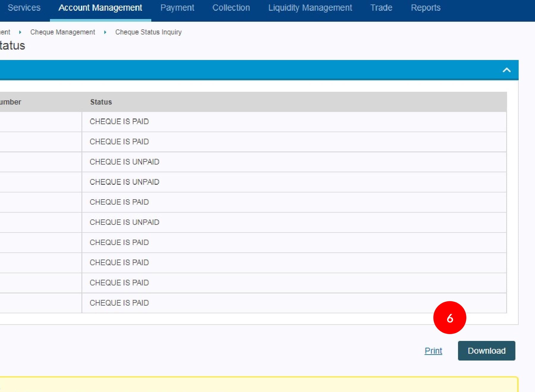Select the last CHEQUE IS PAID row
This screenshot has width=535, height=392.
click(119, 303)
